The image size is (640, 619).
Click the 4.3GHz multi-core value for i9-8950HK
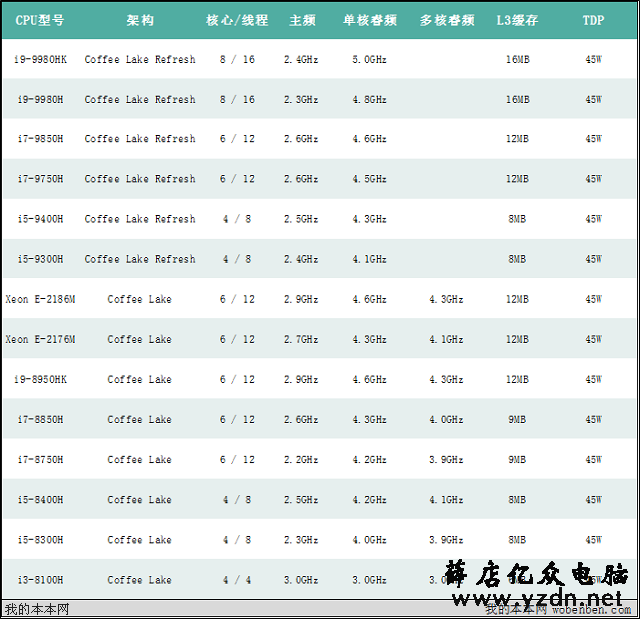coord(446,379)
